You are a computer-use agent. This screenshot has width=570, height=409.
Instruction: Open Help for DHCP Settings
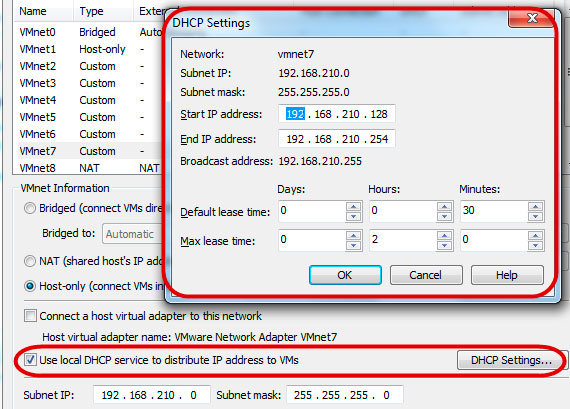[507, 275]
